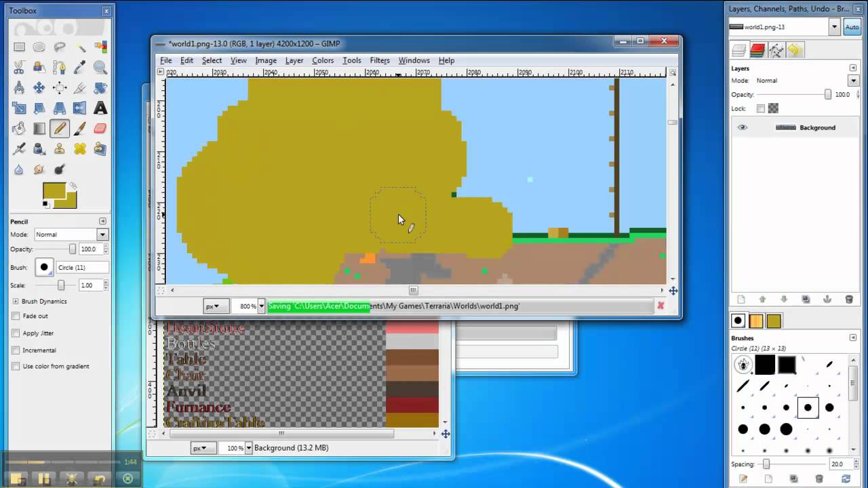Select the Scissors Select tool
Image resolution: width=868 pixels, height=488 pixels.
(19, 68)
